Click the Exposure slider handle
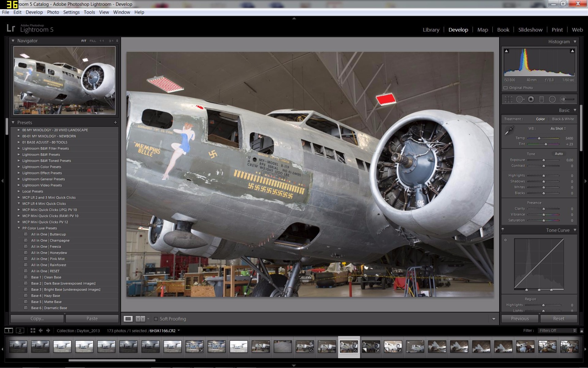The height and width of the screenshot is (368, 588). pyautogui.click(x=543, y=160)
